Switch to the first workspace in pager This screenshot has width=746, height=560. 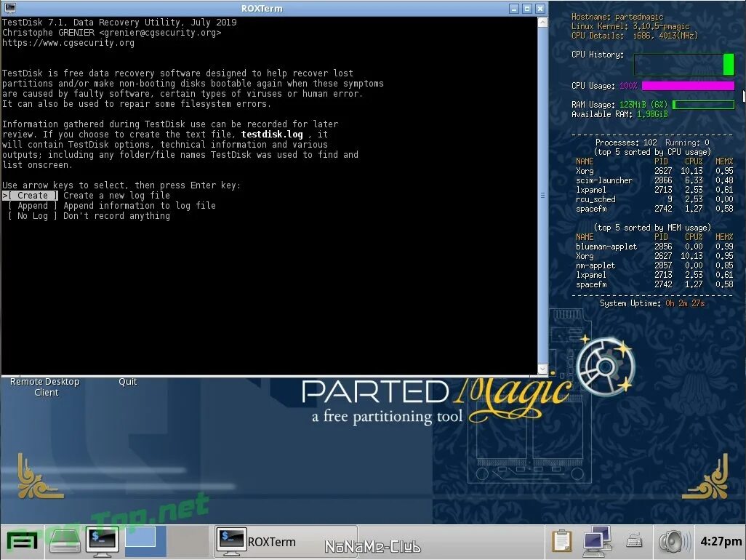pos(145,541)
